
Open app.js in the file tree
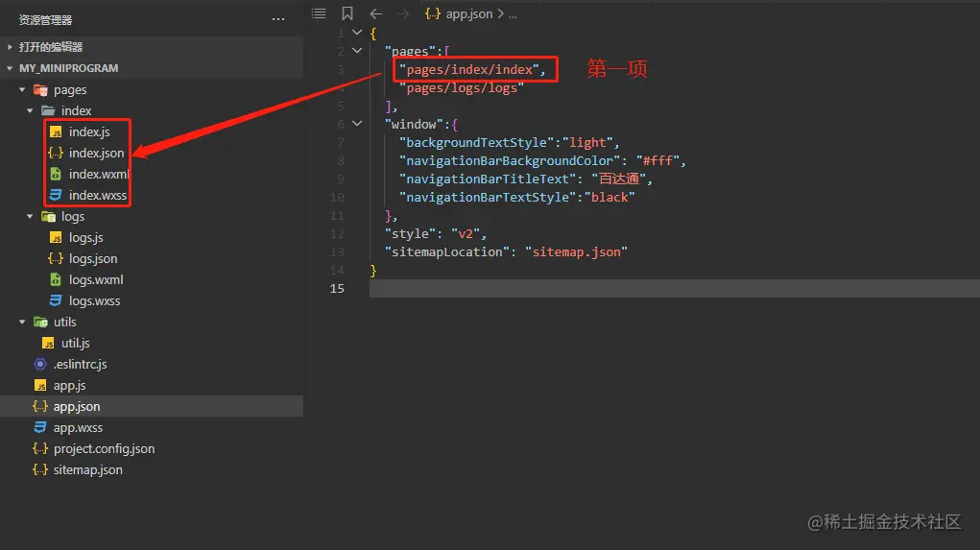coord(69,386)
